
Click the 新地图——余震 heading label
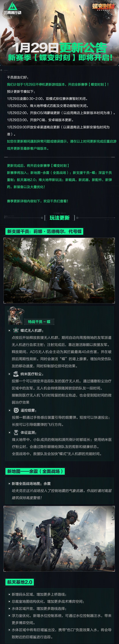pos(35,471)
